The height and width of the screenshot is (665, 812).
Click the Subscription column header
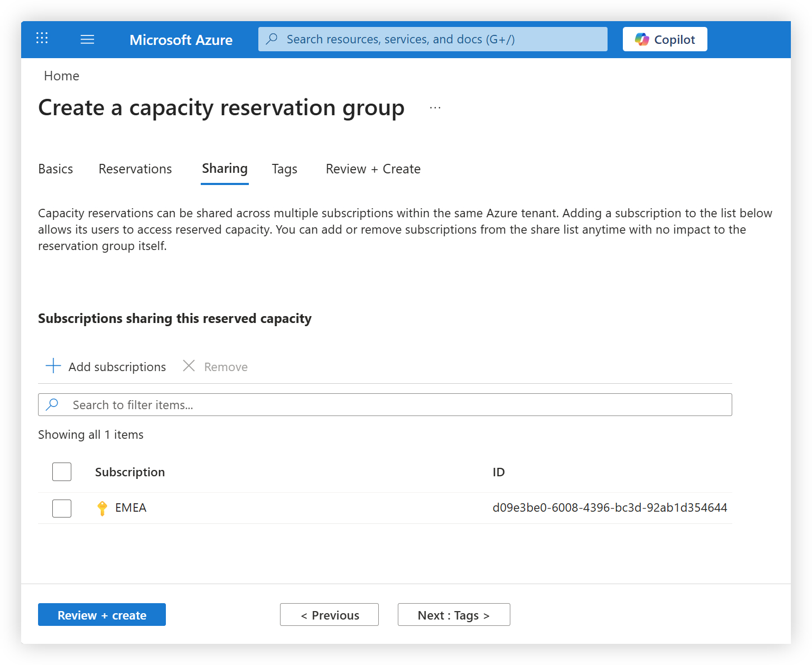[x=130, y=472]
